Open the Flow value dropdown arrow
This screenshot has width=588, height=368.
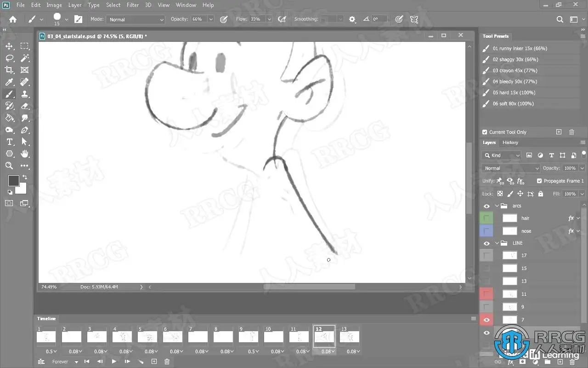(x=269, y=19)
